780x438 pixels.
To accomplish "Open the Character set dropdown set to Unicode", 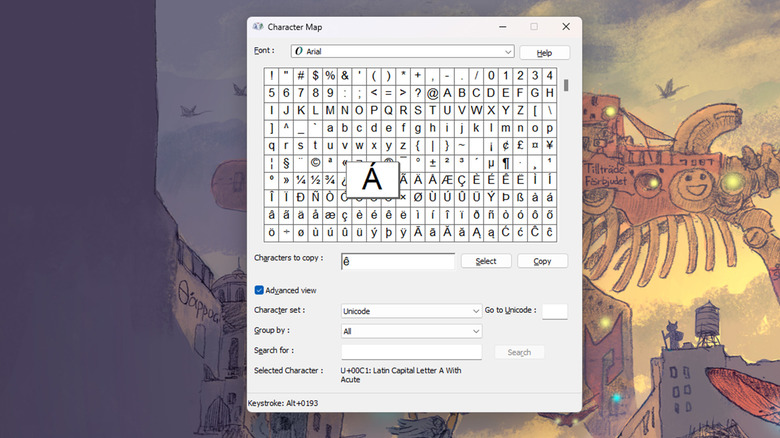I will click(411, 311).
